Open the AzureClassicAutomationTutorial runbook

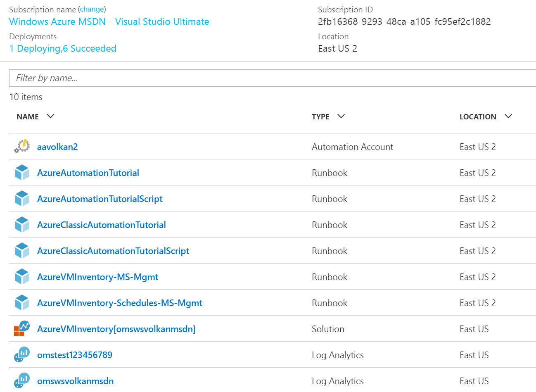pyautogui.click(x=102, y=225)
